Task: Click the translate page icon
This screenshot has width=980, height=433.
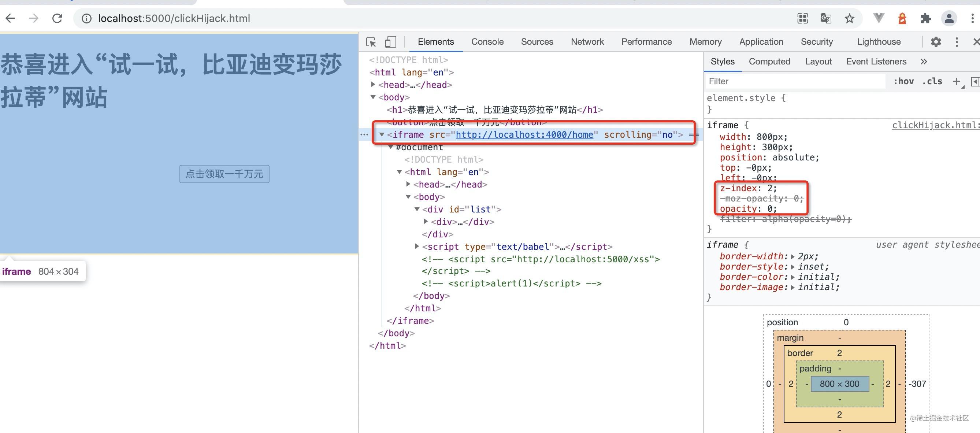Action: point(825,18)
